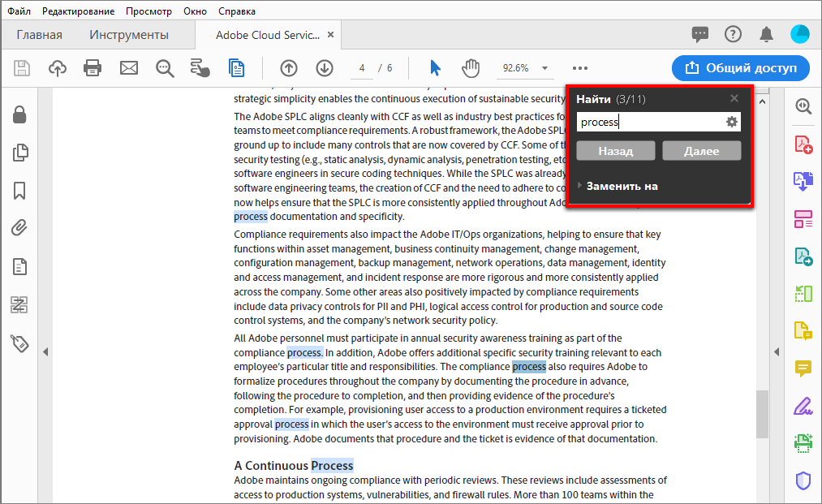Viewport: 822px width, 504px height.
Task: Open the 'Просмотр' menu
Action: pos(148,11)
